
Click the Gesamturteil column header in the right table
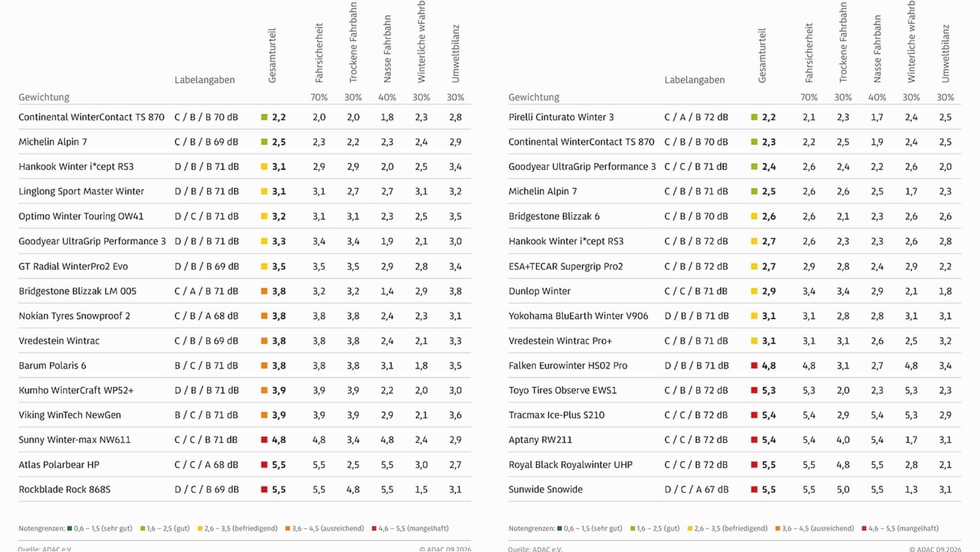pyautogui.click(x=762, y=55)
